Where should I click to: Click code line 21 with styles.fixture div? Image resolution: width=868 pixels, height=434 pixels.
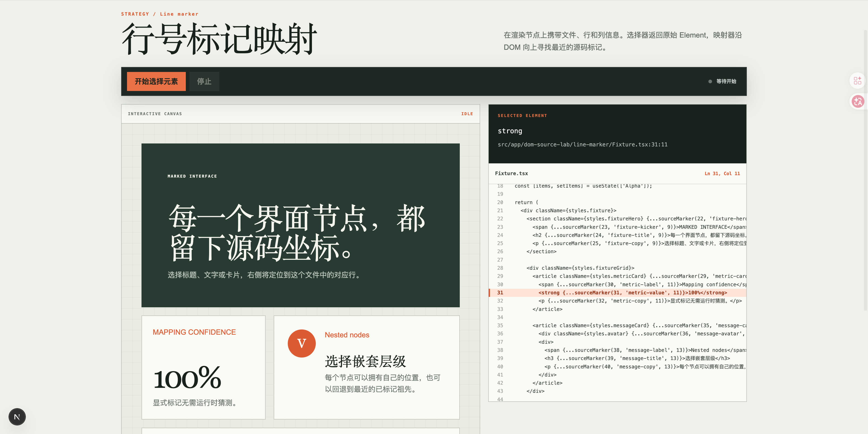coord(617,210)
